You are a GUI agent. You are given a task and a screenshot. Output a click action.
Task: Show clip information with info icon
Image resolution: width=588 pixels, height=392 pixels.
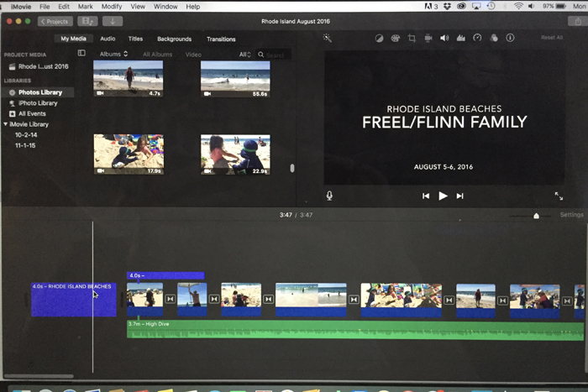tap(510, 38)
